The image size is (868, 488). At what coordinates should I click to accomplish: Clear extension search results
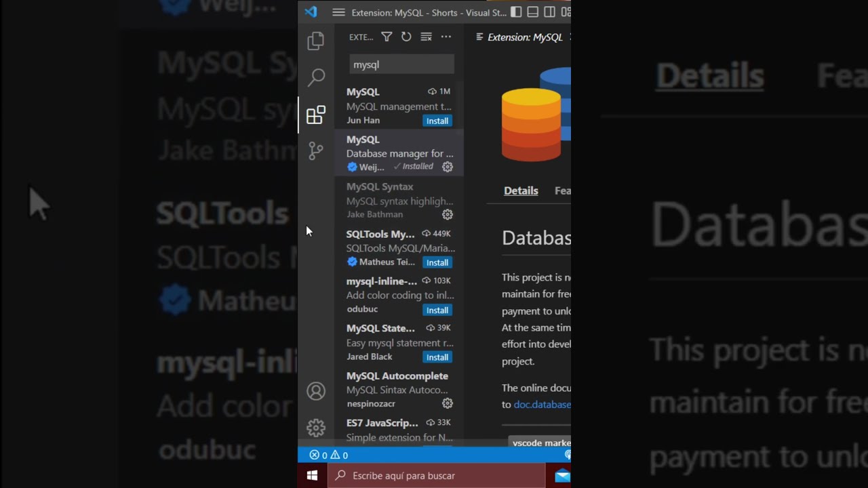426,37
